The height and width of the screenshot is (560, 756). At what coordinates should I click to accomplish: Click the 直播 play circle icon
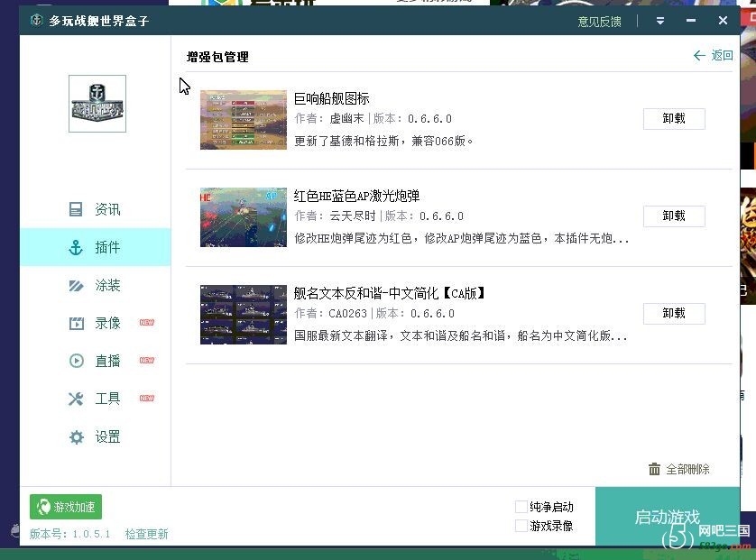pyautogui.click(x=76, y=361)
